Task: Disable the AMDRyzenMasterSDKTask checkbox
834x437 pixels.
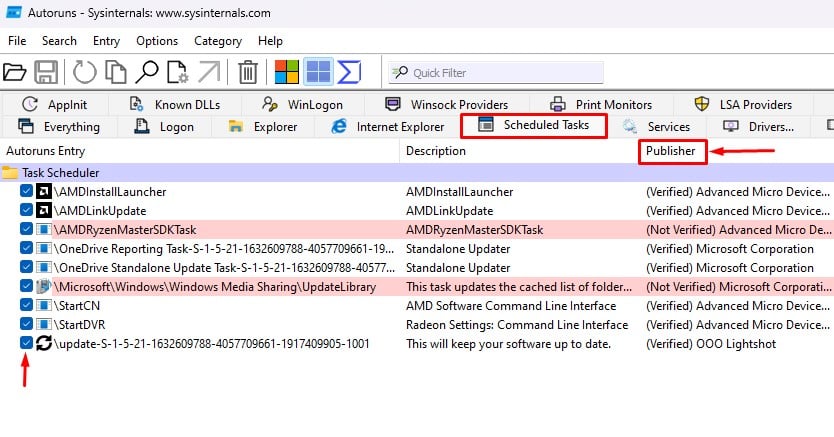Action: pos(26,229)
